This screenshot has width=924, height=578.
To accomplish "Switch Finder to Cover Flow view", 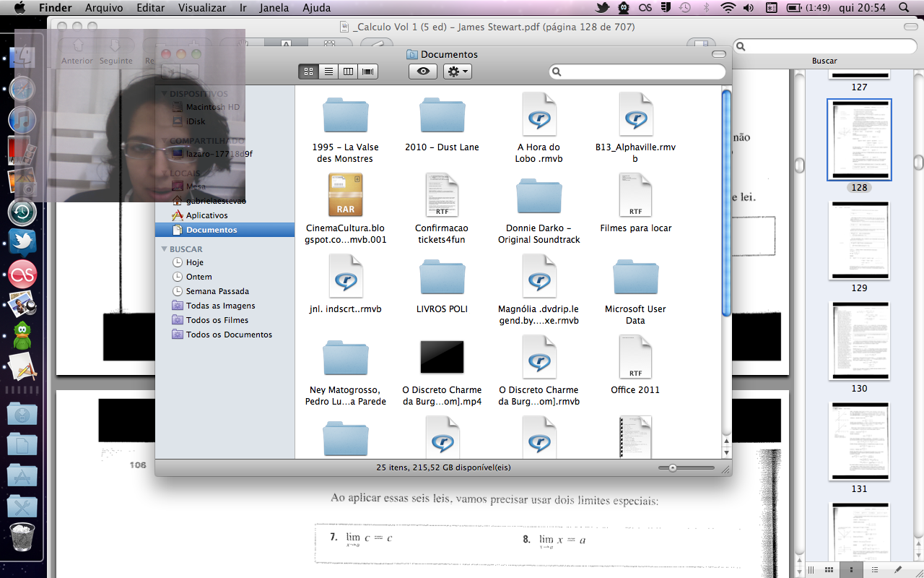I will 368,72.
